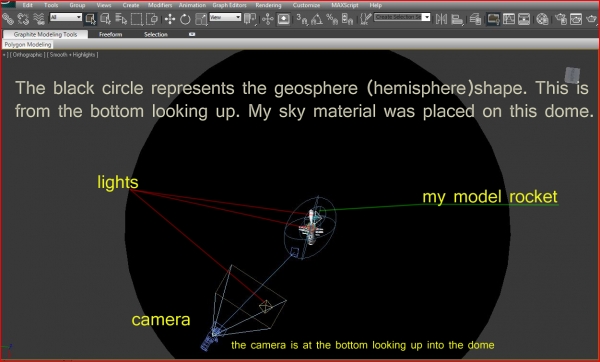Open the Align tool flyout

pos(457,19)
